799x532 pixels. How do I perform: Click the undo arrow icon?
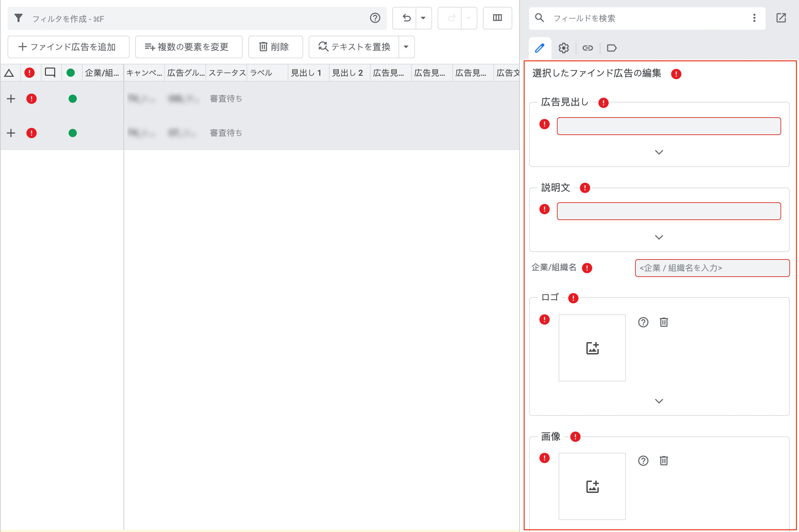click(x=406, y=18)
